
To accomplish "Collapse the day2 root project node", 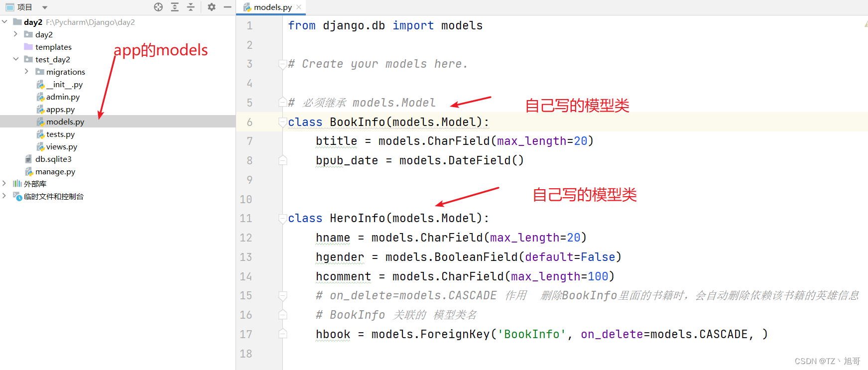I will 5,22.
